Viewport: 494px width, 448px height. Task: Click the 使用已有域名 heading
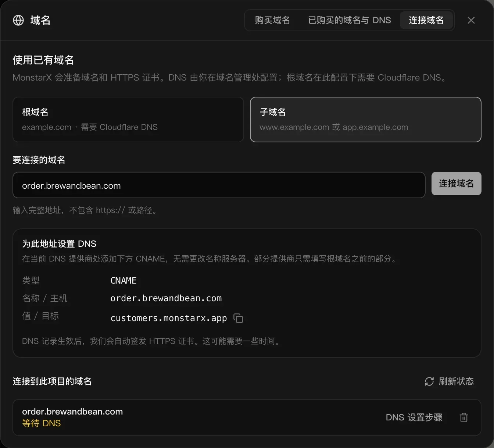click(43, 60)
